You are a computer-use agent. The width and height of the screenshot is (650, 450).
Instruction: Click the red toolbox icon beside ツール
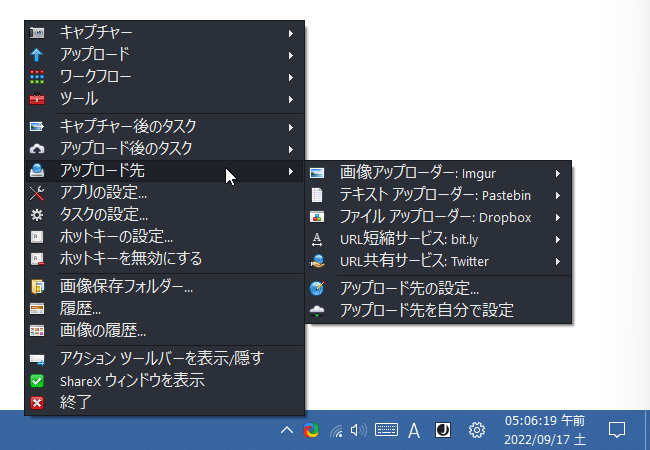(x=37, y=99)
